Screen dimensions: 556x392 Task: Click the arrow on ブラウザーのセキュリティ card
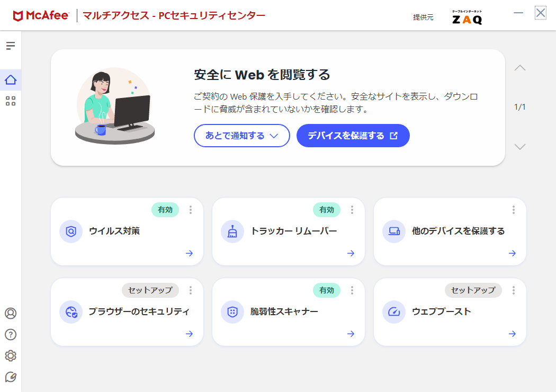pyautogui.click(x=190, y=334)
